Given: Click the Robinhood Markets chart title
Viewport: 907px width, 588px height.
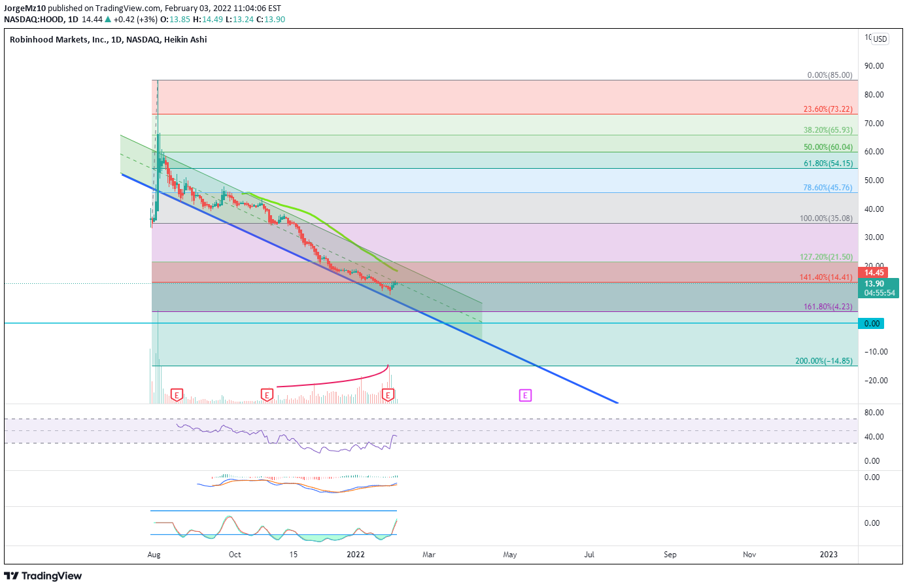Looking at the screenshot, I should coord(109,40).
